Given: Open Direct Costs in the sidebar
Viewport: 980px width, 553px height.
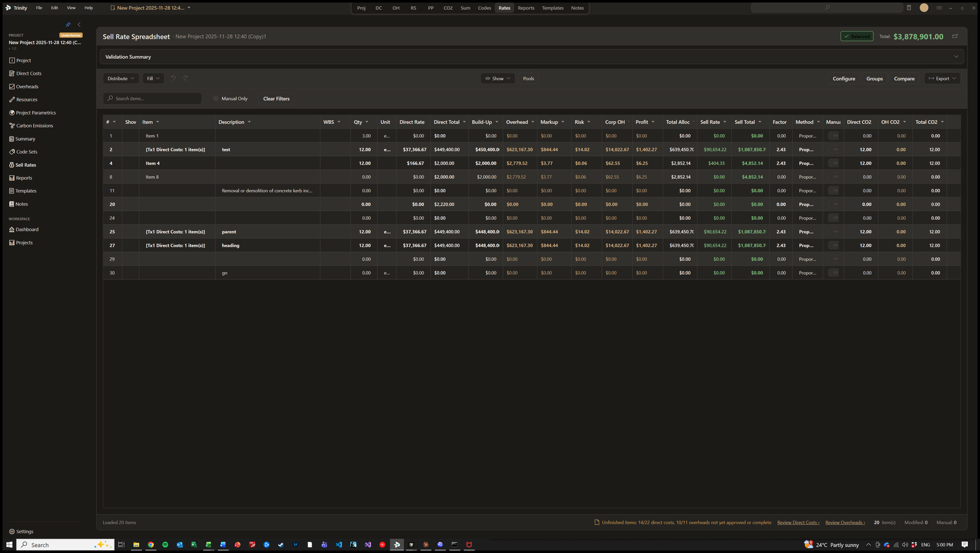Looking at the screenshot, I should tap(25, 73).
